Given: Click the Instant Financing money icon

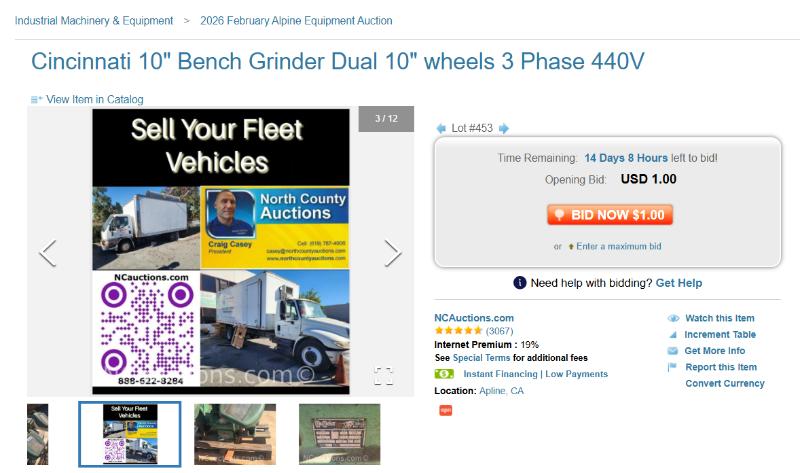Looking at the screenshot, I should coord(444,374).
